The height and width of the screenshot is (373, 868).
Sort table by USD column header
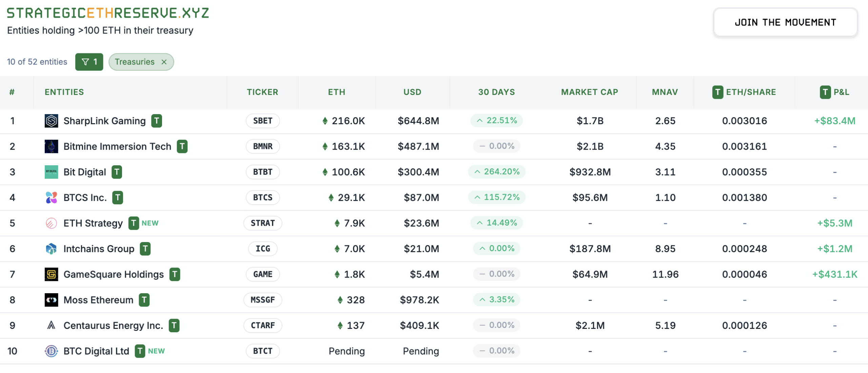tap(412, 92)
